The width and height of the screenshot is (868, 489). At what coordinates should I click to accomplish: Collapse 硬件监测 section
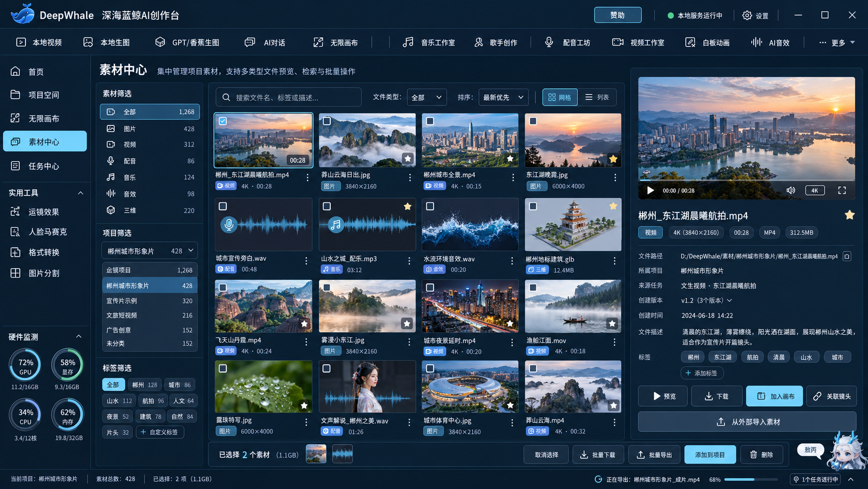[79, 337]
